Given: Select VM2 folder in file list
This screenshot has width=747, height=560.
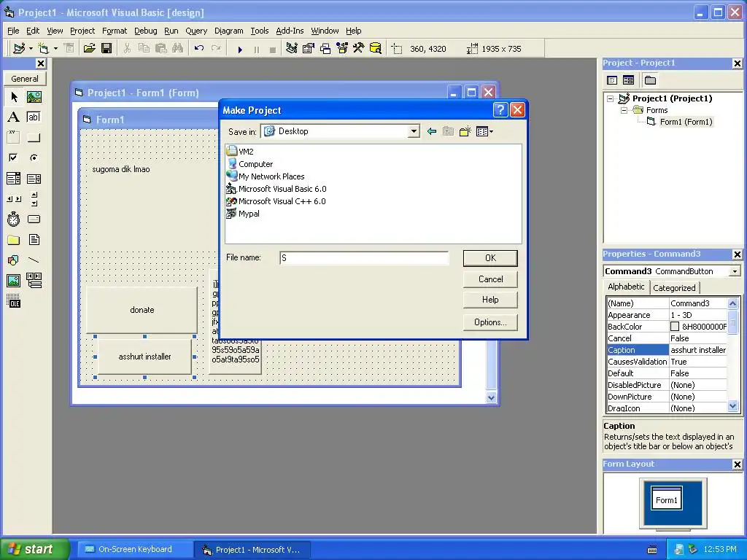Looking at the screenshot, I should coord(240,152).
